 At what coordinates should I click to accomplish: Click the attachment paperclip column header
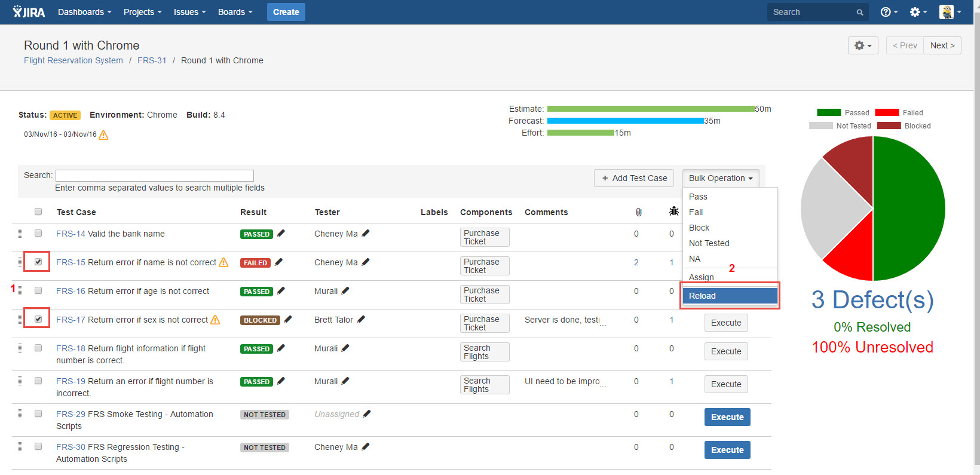point(638,212)
